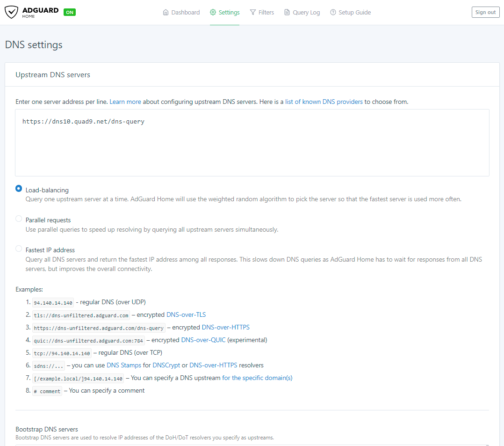
Task: Click the AdGuard Home shield logo
Action: (12, 12)
